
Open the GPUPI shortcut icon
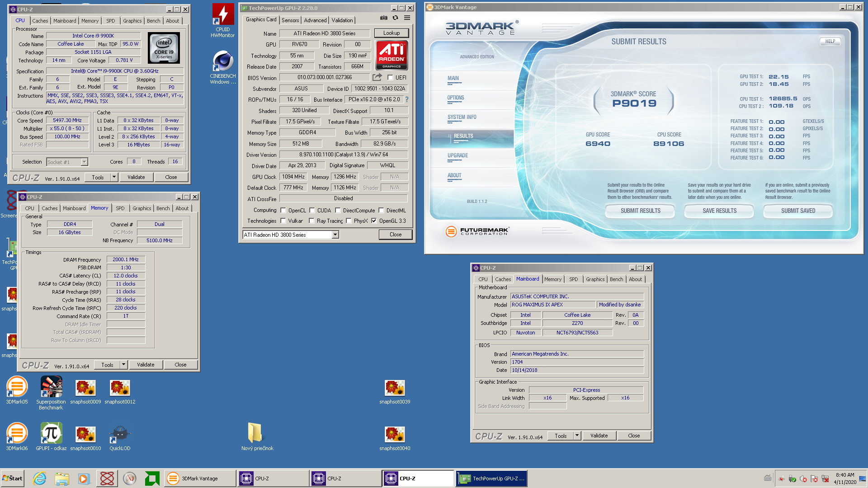click(x=51, y=437)
